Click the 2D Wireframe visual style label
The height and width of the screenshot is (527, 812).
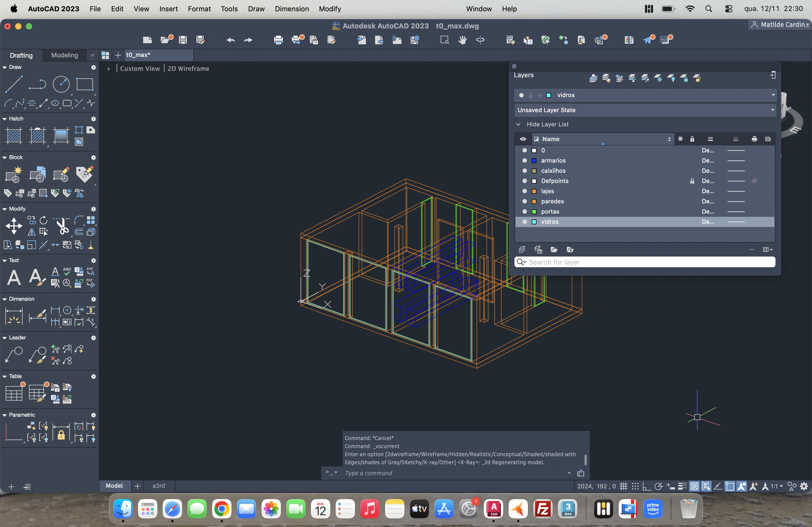point(188,68)
